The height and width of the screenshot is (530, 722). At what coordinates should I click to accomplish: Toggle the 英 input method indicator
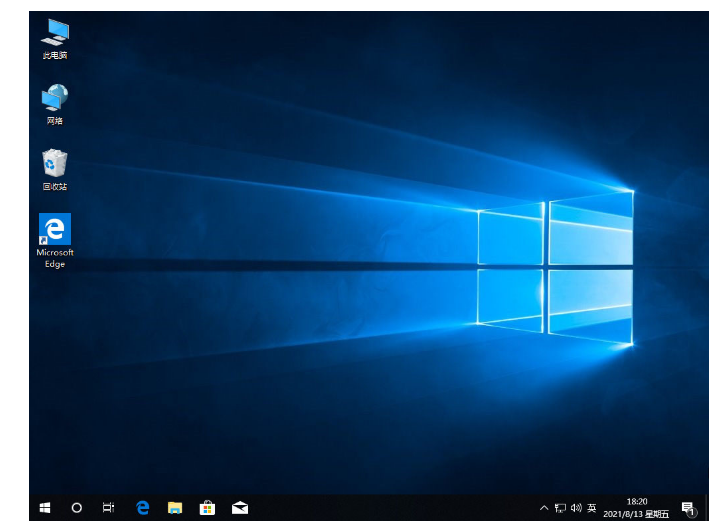tap(592, 508)
